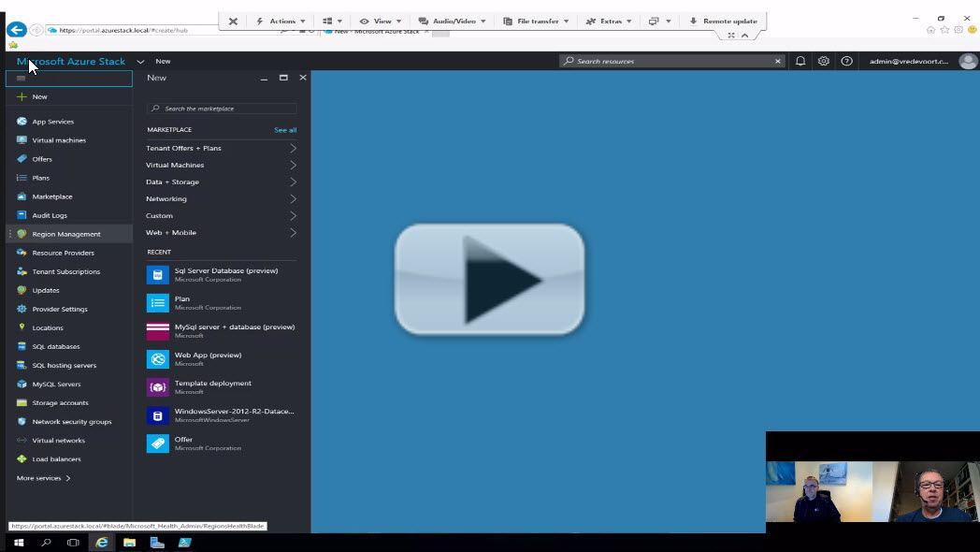Viewport: 980px width, 552px height.
Task: Click the Locations pin icon
Action: [x=22, y=327]
